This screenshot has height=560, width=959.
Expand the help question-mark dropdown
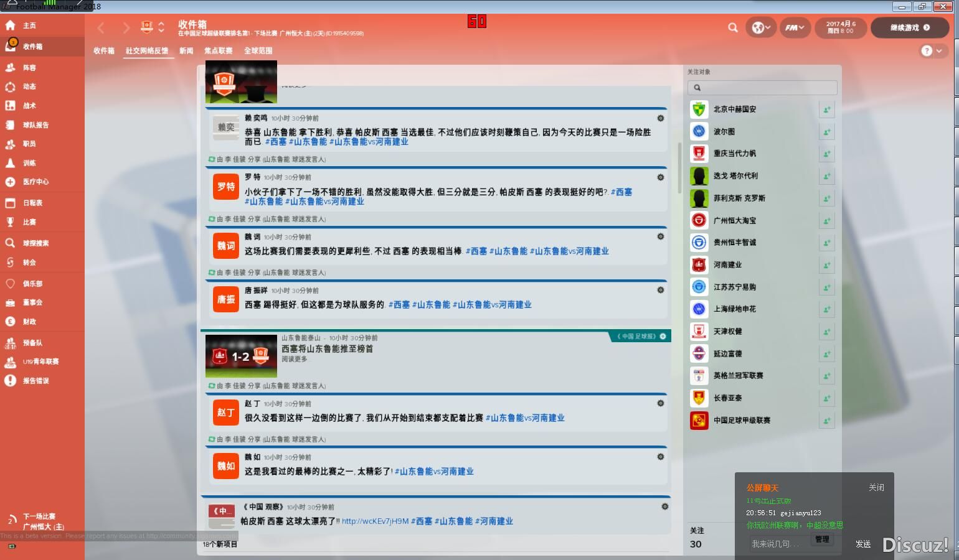tap(932, 51)
